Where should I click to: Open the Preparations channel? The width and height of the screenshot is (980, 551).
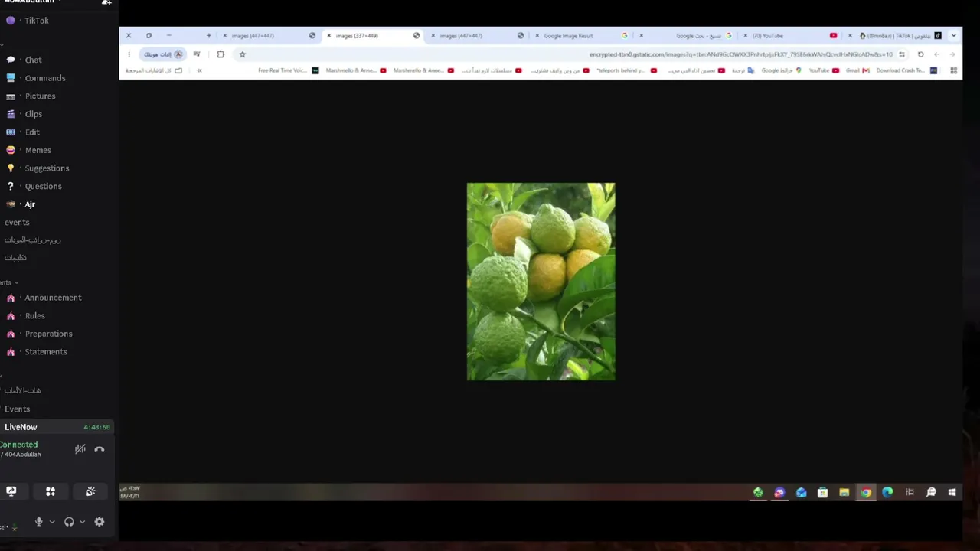pos(48,334)
